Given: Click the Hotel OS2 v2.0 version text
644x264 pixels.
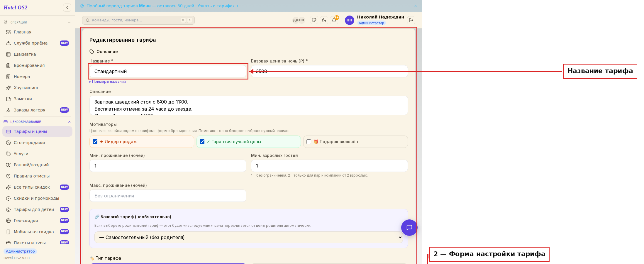Looking at the screenshot, I should click(16, 258).
